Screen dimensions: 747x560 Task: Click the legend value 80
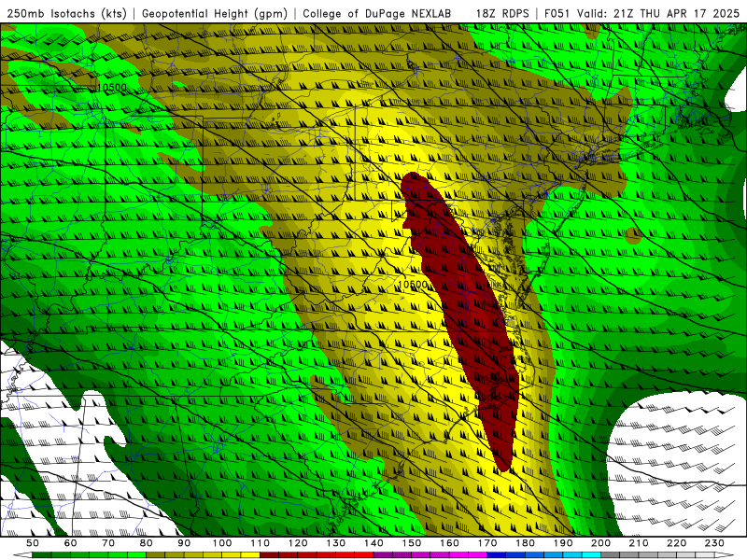147,543
